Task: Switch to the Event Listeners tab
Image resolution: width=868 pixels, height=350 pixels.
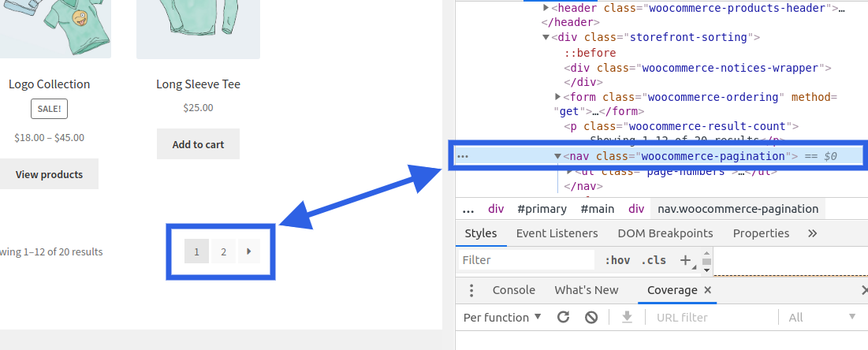Action: click(x=557, y=233)
